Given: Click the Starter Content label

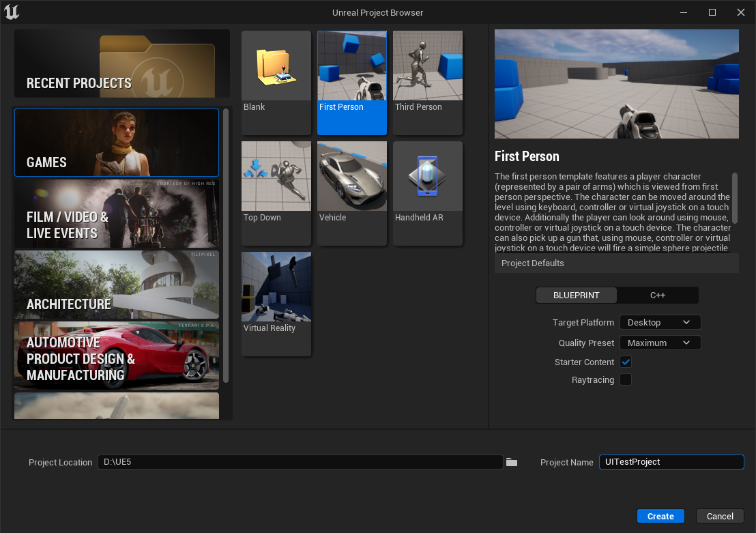Looking at the screenshot, I should tap(584, 362).
